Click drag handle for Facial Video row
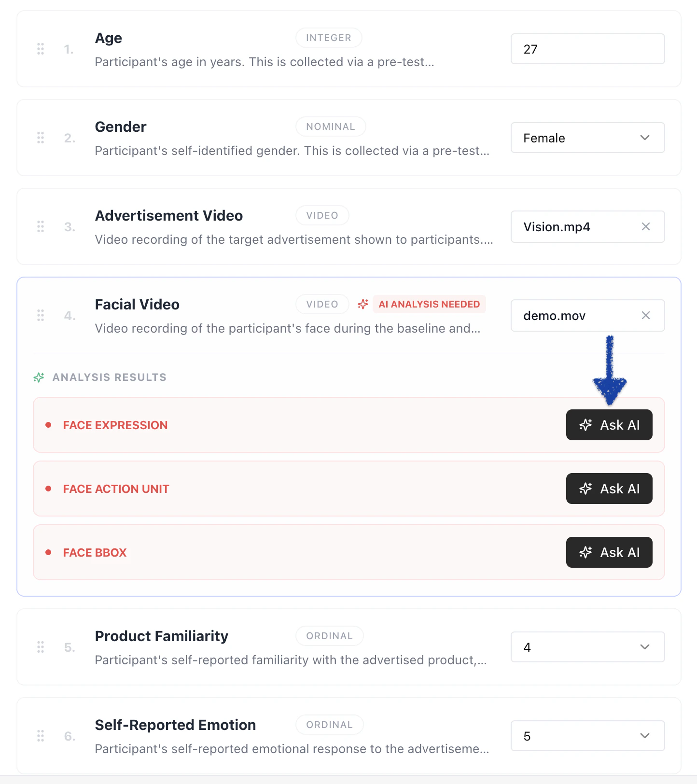697x784 pixels. point(41,315)
